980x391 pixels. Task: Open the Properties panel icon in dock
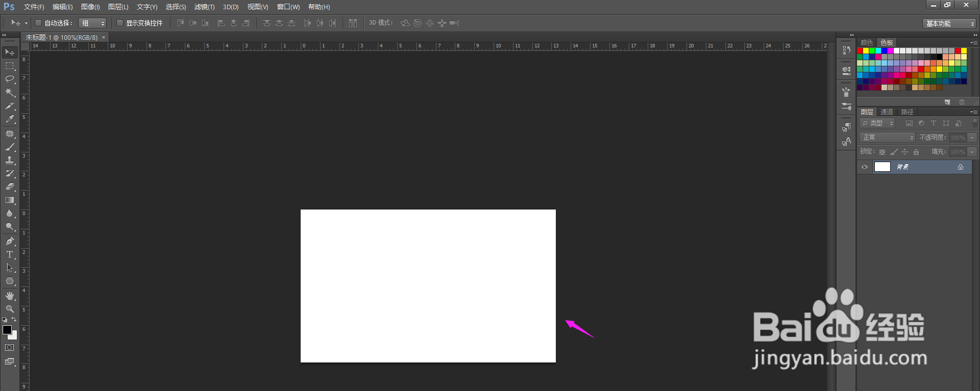846,70
